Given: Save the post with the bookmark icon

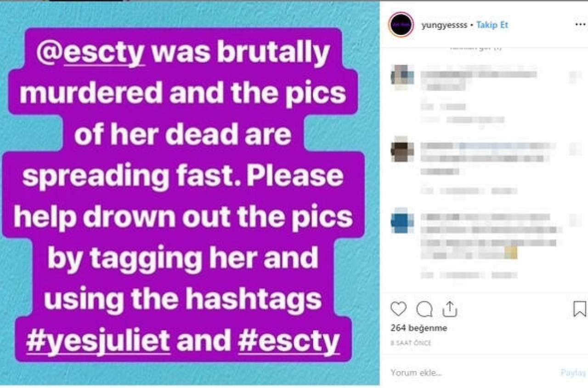Looking at the screenshot, I should [x=580, y=309].
